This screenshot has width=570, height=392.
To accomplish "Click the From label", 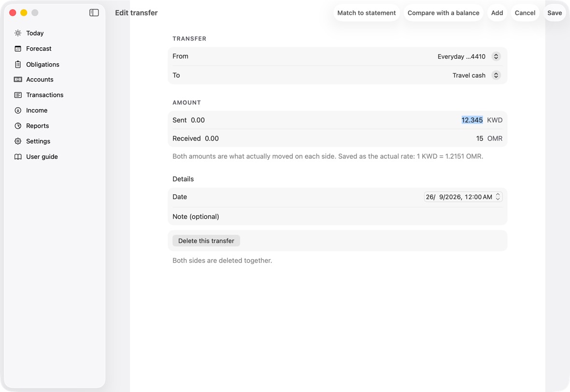I will point(180,56).
